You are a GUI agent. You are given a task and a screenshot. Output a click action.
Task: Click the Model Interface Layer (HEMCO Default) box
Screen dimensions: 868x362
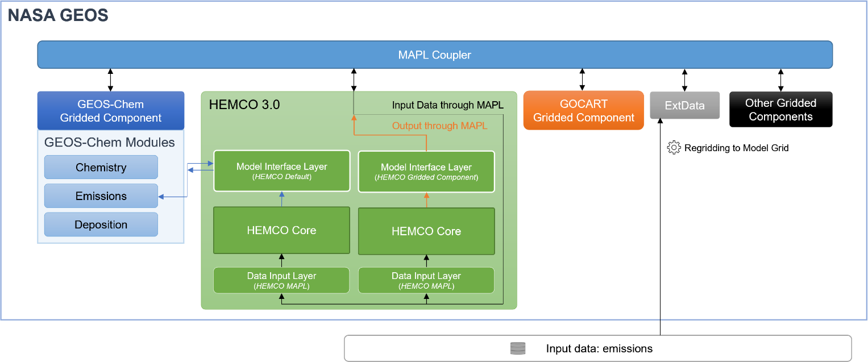coord(281,171)
